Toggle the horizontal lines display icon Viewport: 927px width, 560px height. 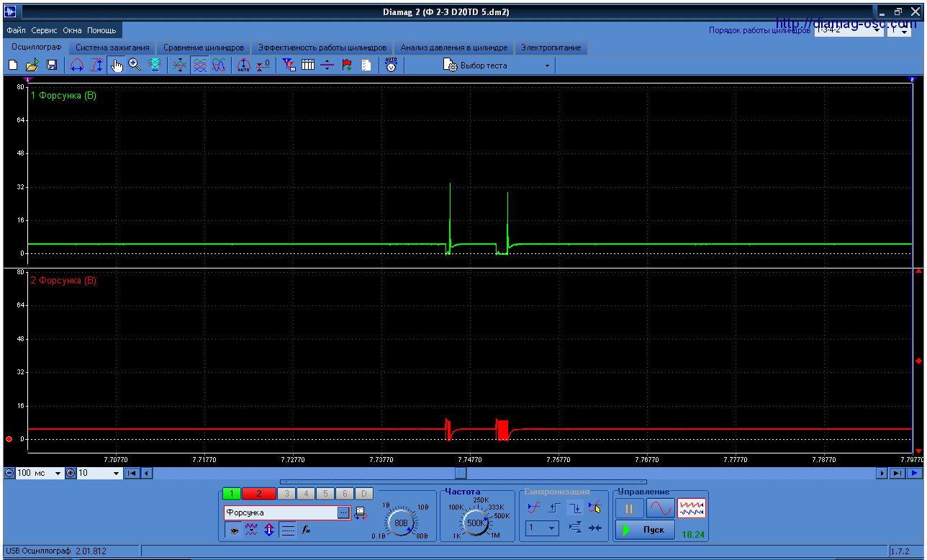(x=288, y=530)
